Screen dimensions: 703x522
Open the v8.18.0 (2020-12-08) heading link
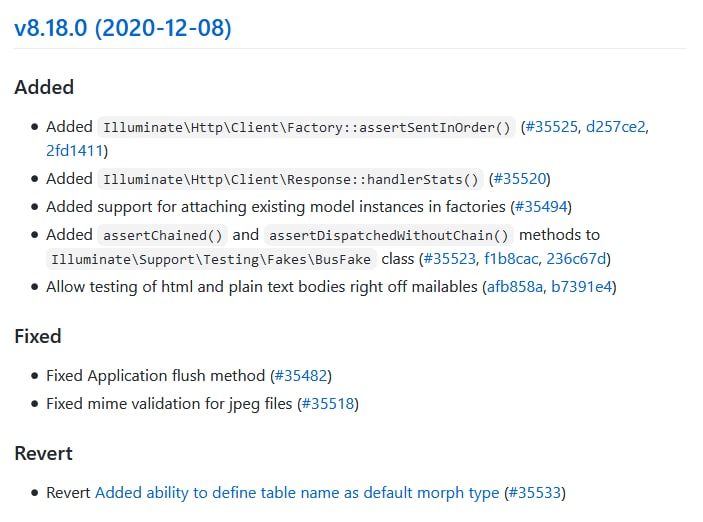coord(123,28)
